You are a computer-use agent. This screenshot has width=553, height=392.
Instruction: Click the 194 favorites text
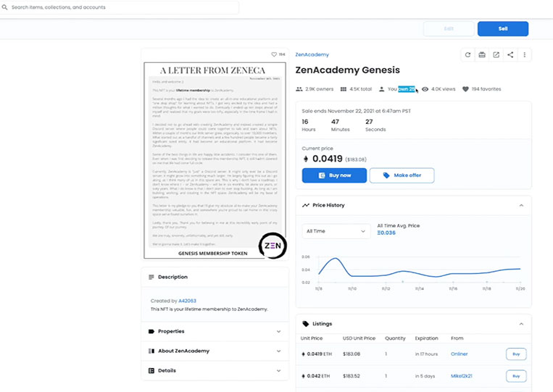click(x=486, y=89)
